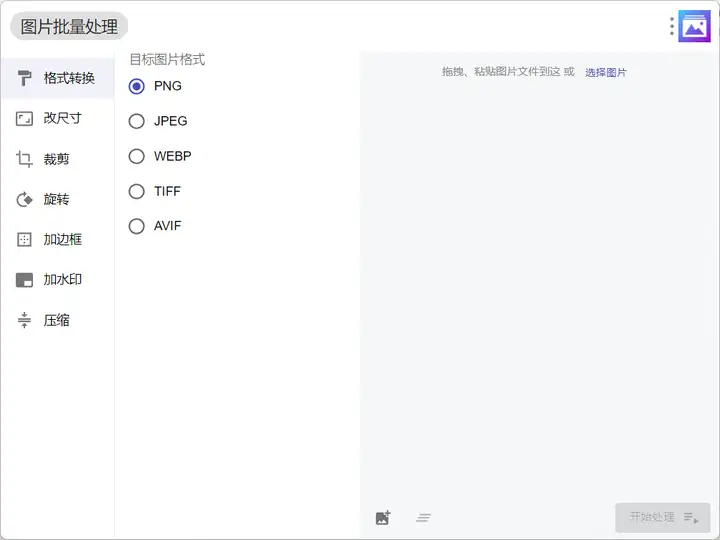Click the watermark icon beside 加水印
Image resolution: width=720 pixels, height=540 pixels.
(24, 280)
